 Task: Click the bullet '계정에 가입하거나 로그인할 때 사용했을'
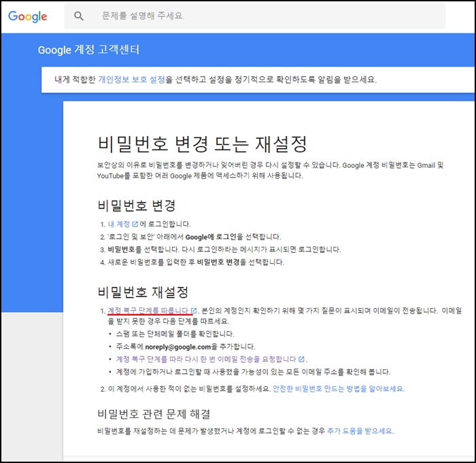pyautogui.click(x=253, y=372)
